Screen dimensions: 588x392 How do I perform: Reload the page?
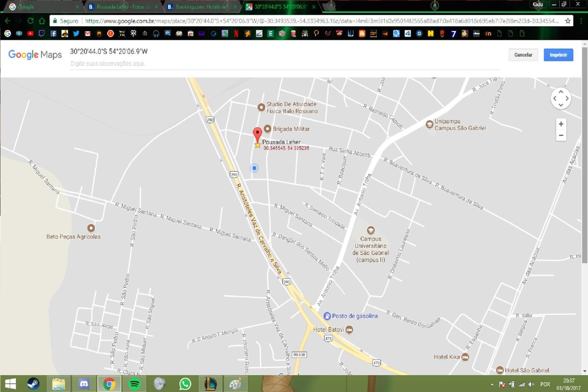pyautogui.click(x=30, y=21)
